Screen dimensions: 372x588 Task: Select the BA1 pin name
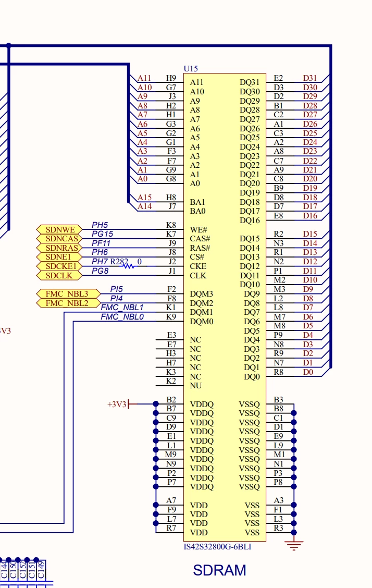[197, 202]
